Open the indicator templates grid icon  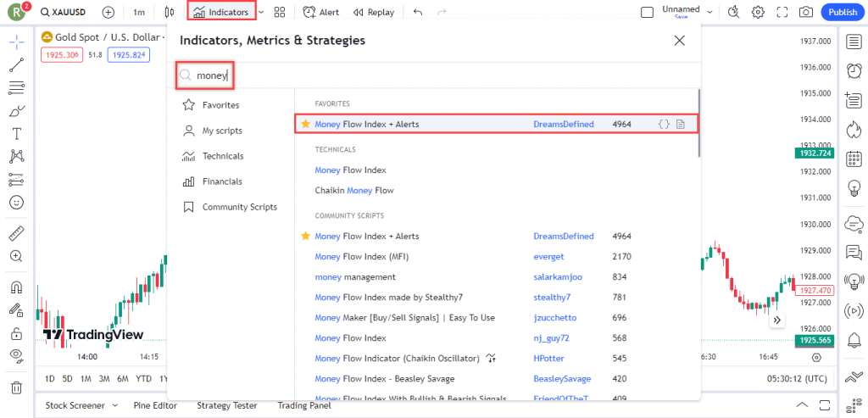[280, 12]
